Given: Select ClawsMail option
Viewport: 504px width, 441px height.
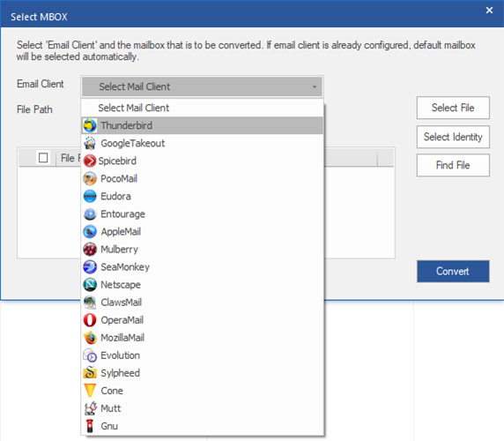Looking at the screenshot, I should (202, 303).
